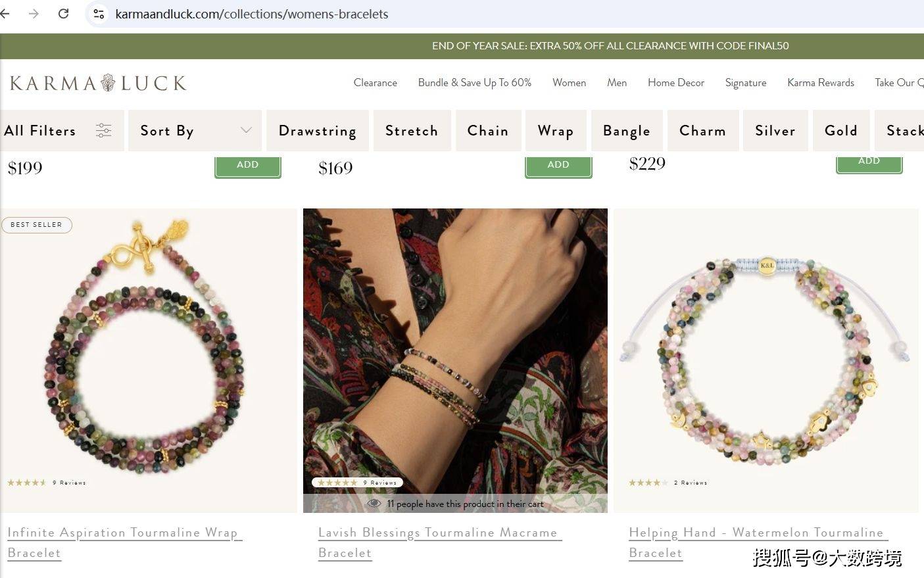Click star rating on Infinite Aspiration bracelet
Image resolution: width=924 pixels, height=578 pixels.
pyautogui.click(x=26, y=483)
